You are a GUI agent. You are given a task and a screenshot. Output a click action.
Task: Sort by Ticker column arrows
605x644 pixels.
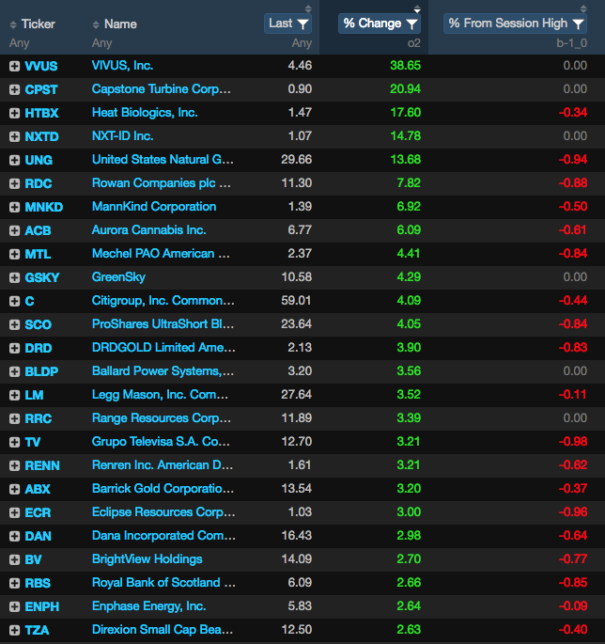pos(13,25)
